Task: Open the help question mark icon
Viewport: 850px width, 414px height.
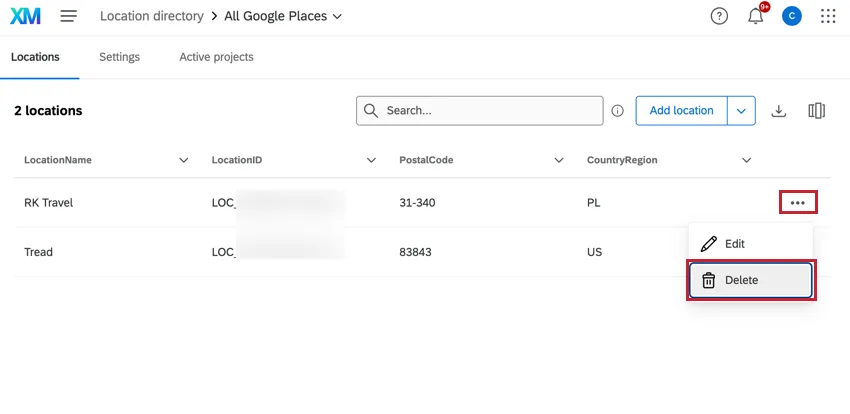Action: click(x=719, y=16)
